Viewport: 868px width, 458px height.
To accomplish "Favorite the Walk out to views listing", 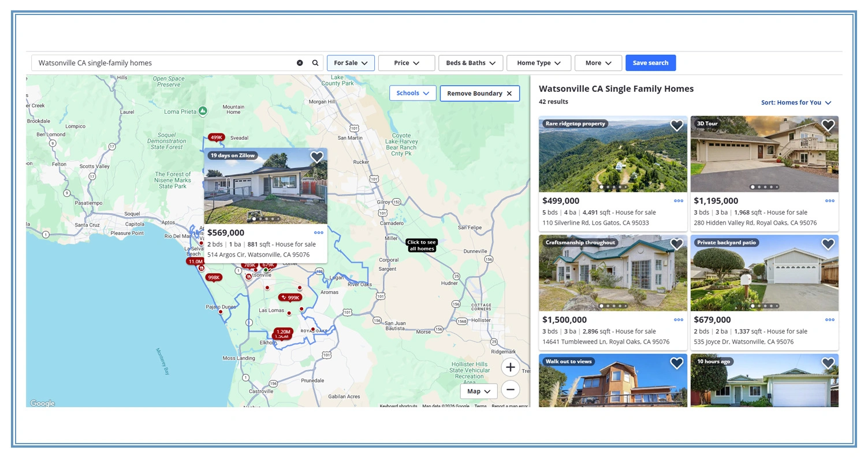I will coord(676,363).
